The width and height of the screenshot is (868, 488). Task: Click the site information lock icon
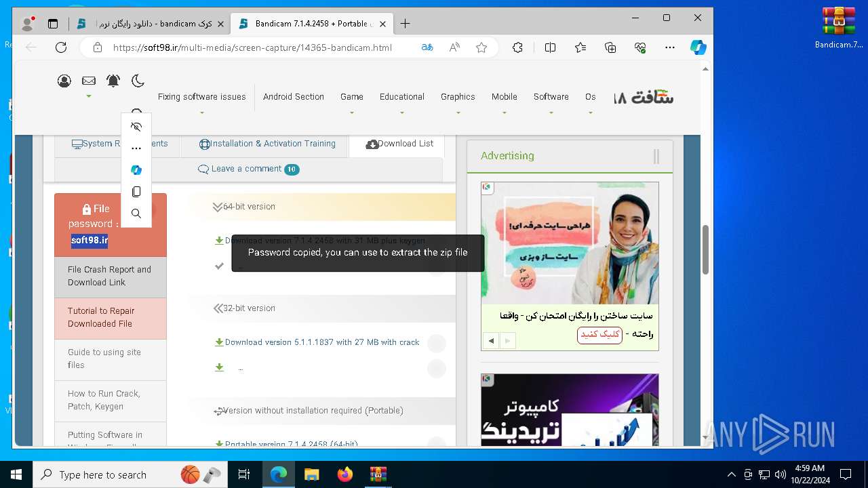tap(98, 47)
